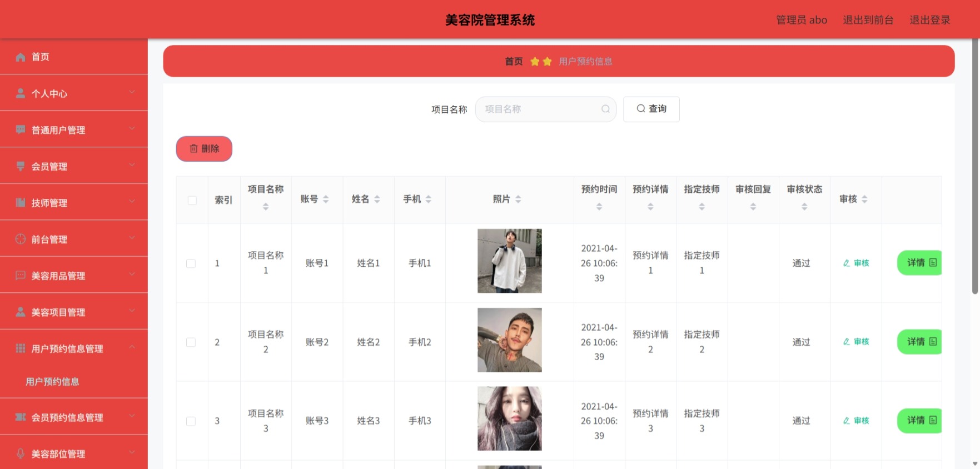Image resolution: width=980 pixels, height=469 pixels.
Task: Expand the 个人中心 menu chevron
Action: (x=132, y=92)
